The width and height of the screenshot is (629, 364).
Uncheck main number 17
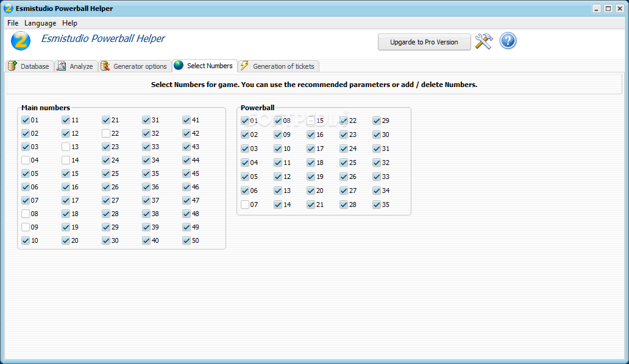pyautogui.click(x=66, y=200)
